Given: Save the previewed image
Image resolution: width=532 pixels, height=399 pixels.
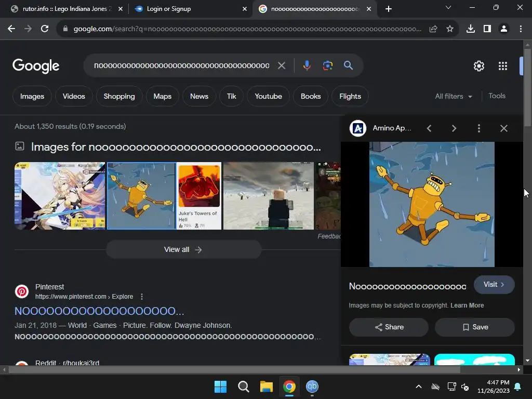Looking at the screenshot, I should 475,327.
